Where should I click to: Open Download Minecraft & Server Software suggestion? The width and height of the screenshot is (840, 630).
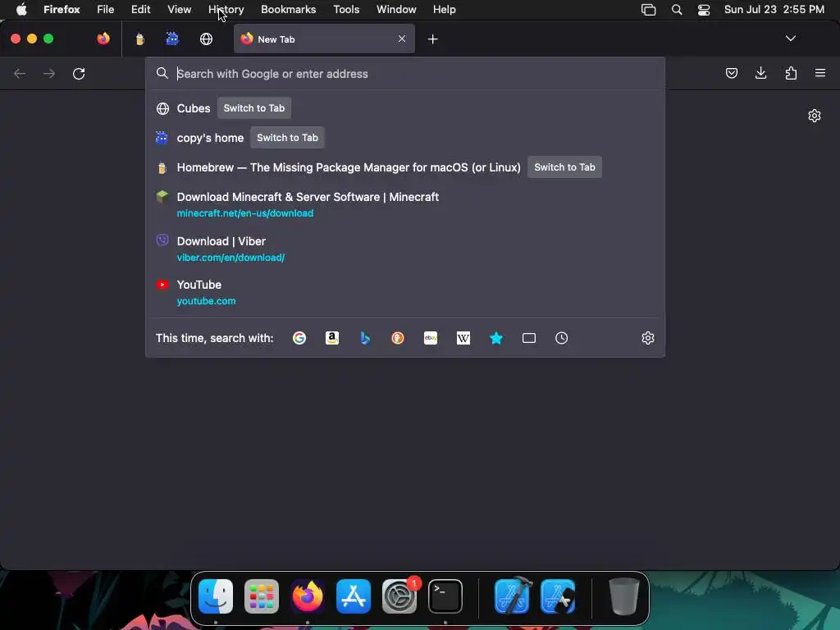[x=405, y=204]
